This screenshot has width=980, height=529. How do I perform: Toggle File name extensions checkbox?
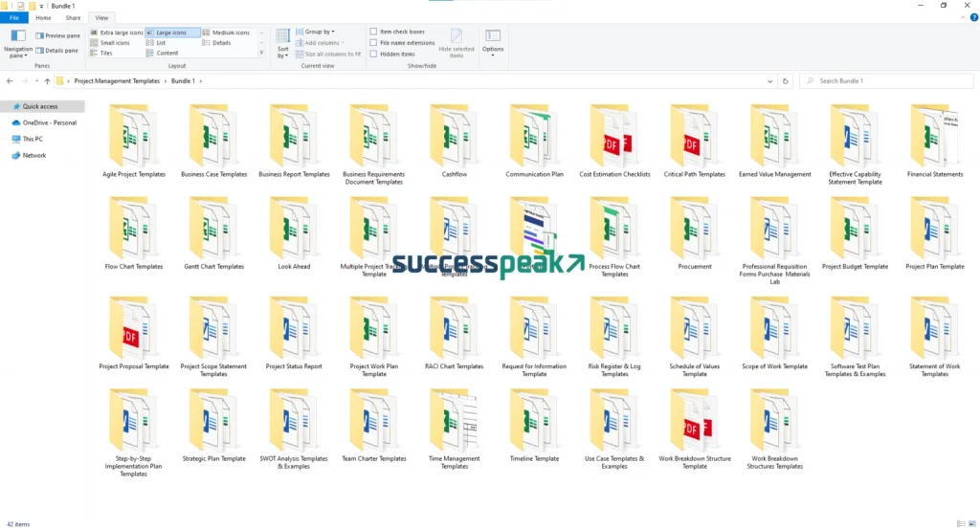coord(374,43)
